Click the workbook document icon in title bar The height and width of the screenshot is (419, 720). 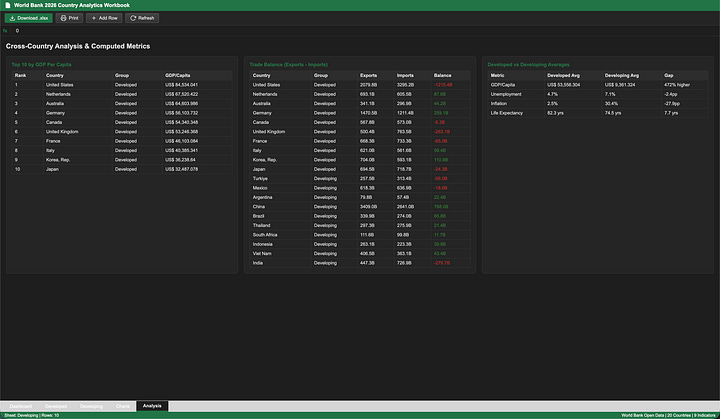[x=7, y=5]
